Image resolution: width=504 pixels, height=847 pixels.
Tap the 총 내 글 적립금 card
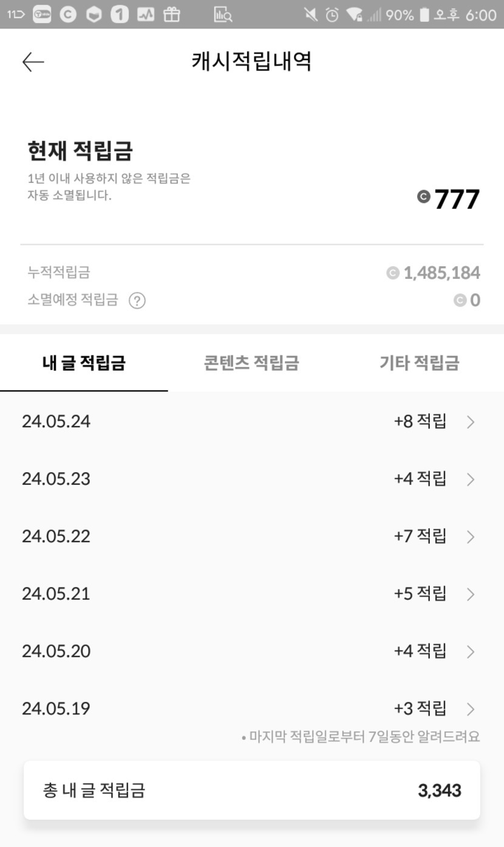251,790
